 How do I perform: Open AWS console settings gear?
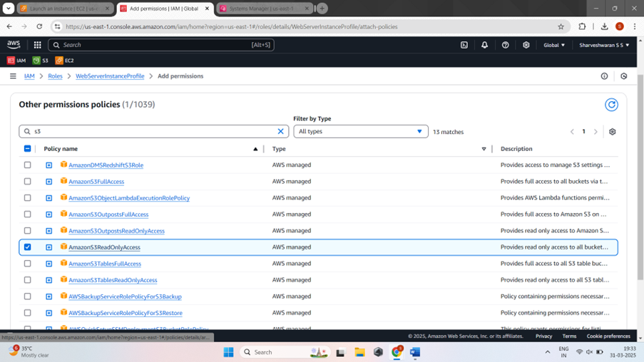pyautogui.click(x=526, y=45)
